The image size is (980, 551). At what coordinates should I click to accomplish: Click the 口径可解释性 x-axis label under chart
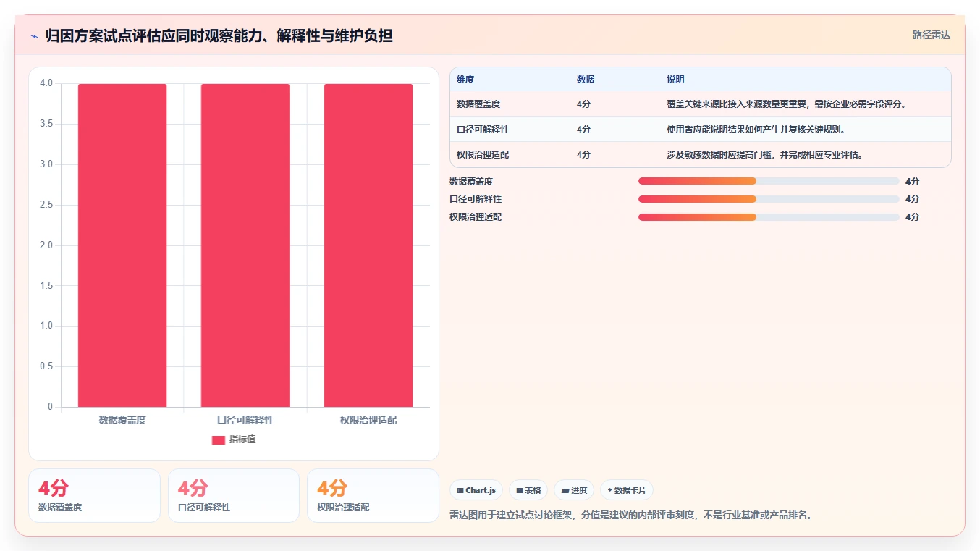[x=245, y=420]
